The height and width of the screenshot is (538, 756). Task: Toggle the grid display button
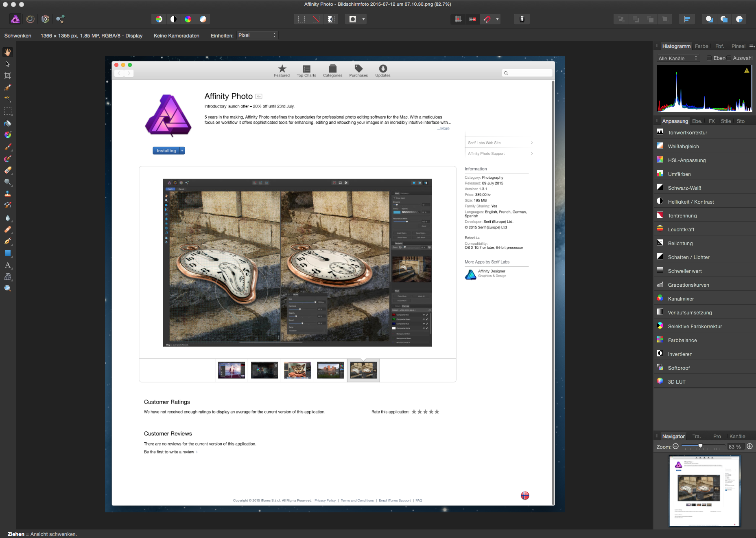458,19
